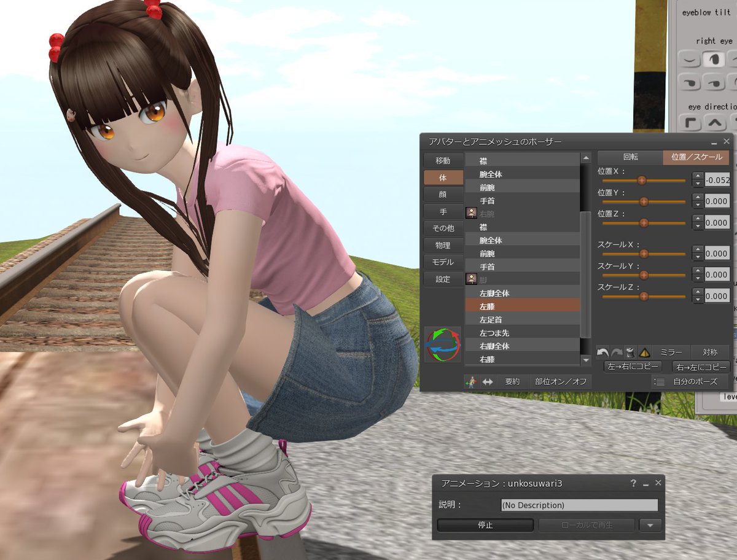The height and width of the screenshot is (560, 737).
Task: Open 自分のポーズ pose list
Action: coord(691,382)
